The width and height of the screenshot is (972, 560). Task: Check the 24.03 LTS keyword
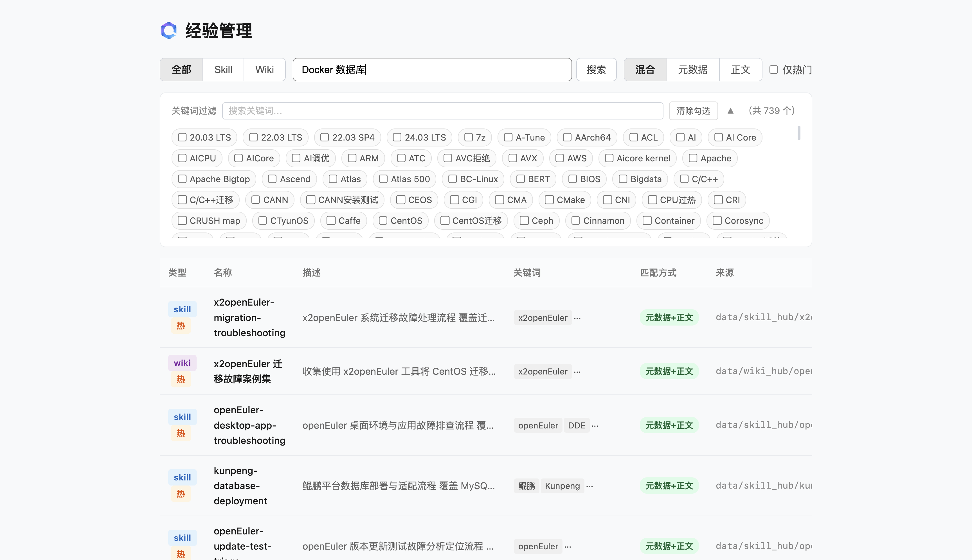[397, 137]
